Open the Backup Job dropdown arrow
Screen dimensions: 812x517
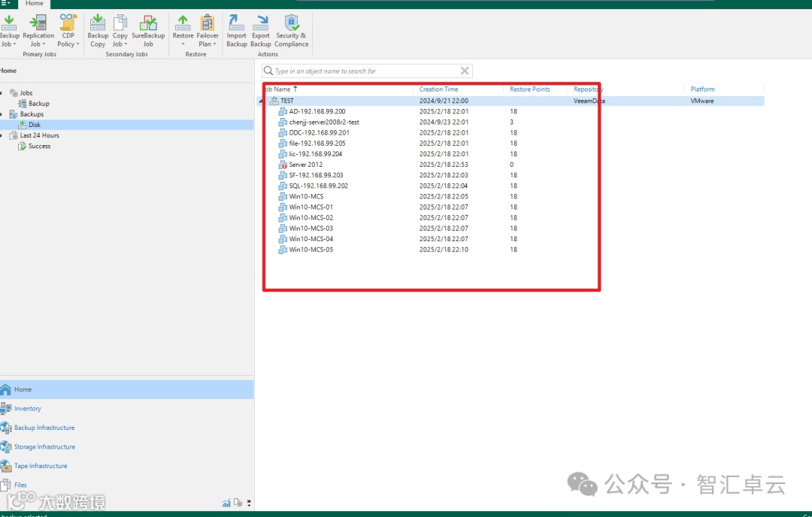14,44
